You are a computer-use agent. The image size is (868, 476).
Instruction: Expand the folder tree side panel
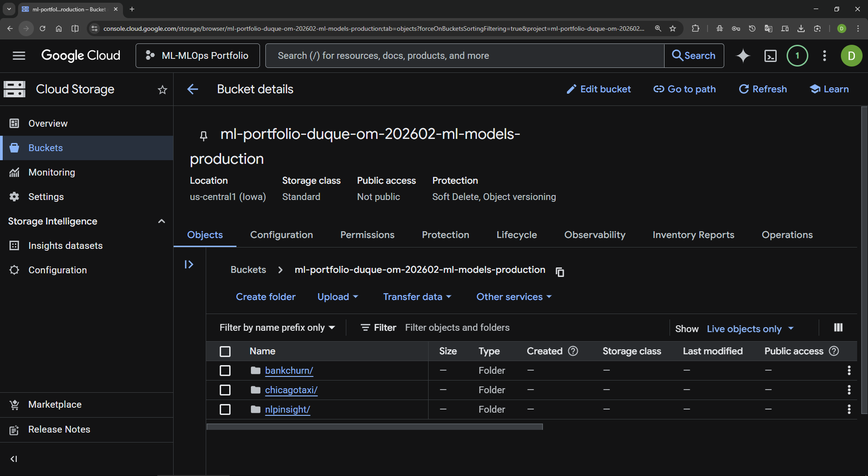189,264
